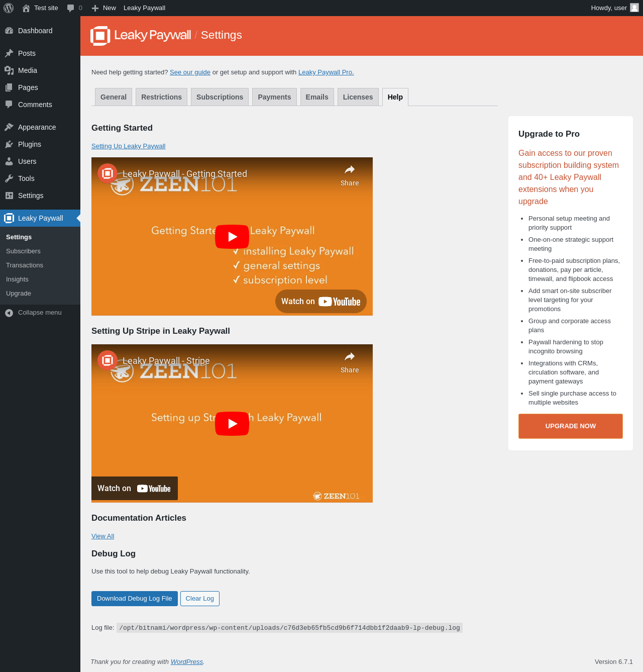Click the Documentation Articles heading

pos(139,518)
